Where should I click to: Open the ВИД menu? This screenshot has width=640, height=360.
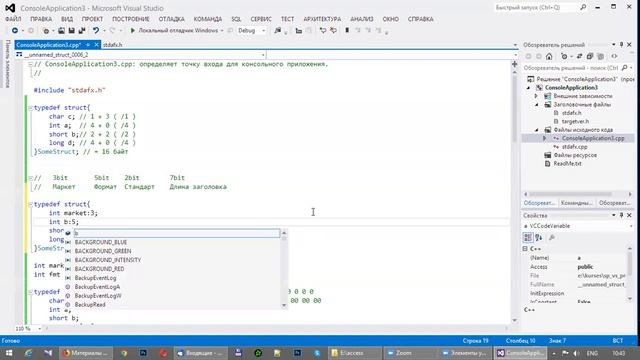coord(67,19)
